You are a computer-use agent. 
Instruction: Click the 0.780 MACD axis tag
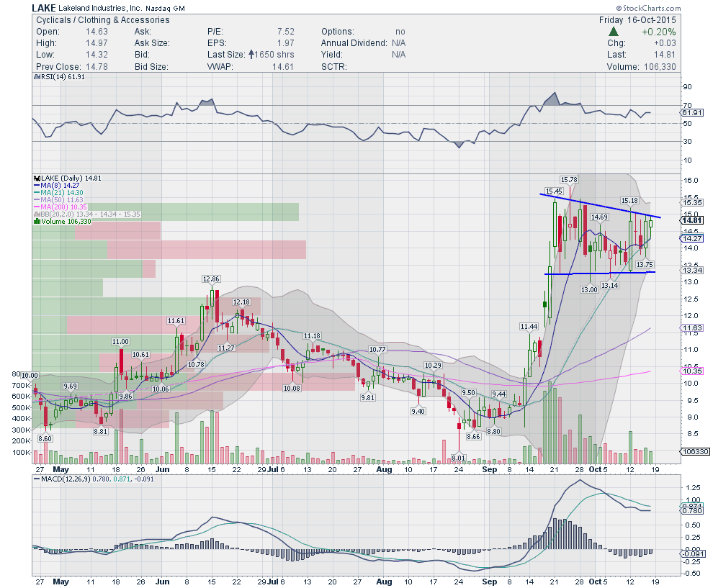click(693, 511)
